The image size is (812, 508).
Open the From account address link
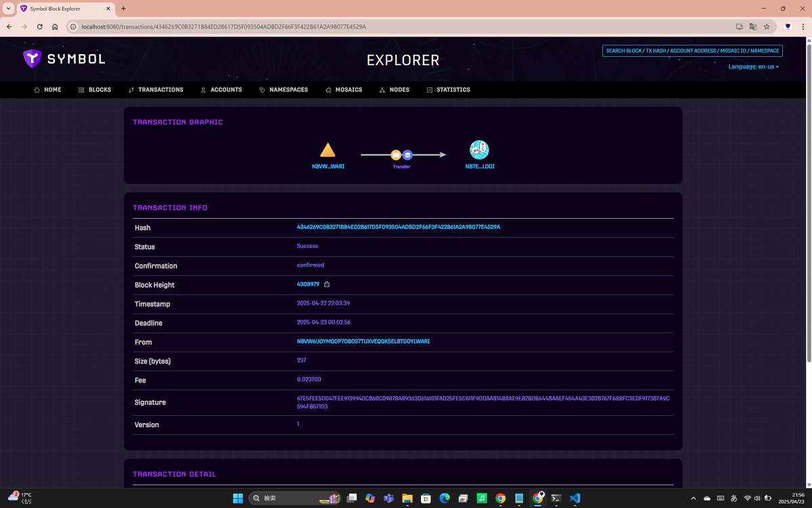[x=363, y=341]
